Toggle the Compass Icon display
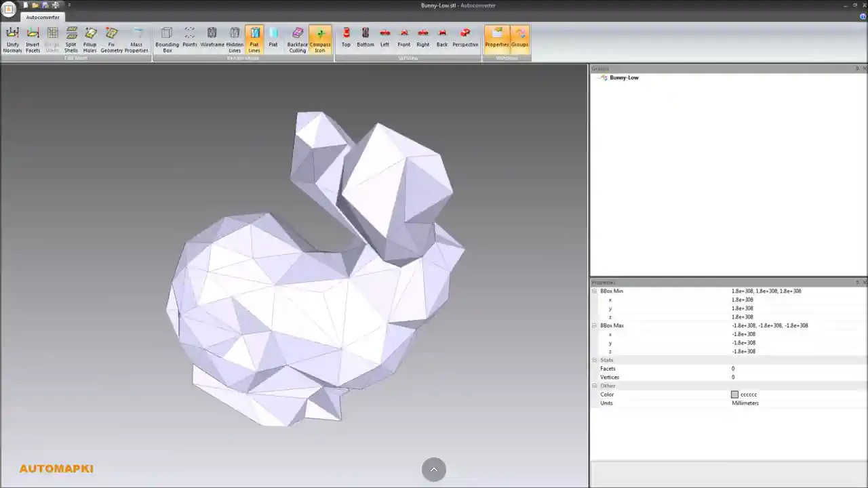The height and width of the screenshot is (488, 868). coord(320,39)
